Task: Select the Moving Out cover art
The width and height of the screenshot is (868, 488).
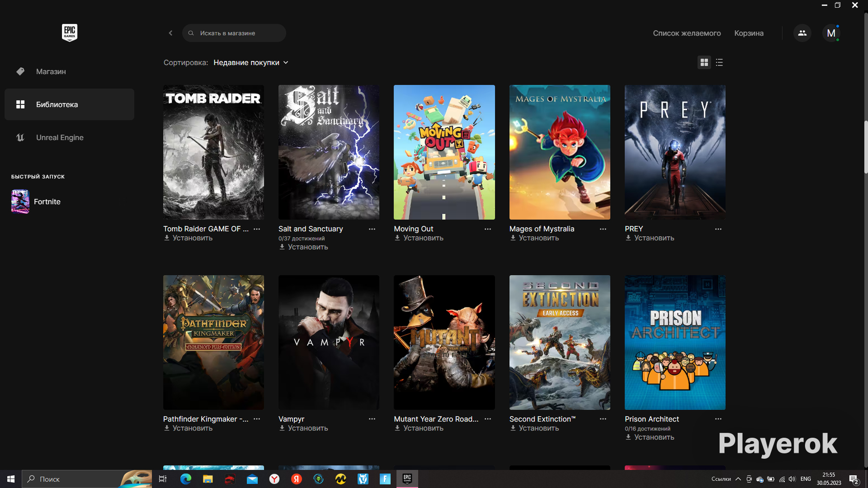Action: (x=444, y=152)
